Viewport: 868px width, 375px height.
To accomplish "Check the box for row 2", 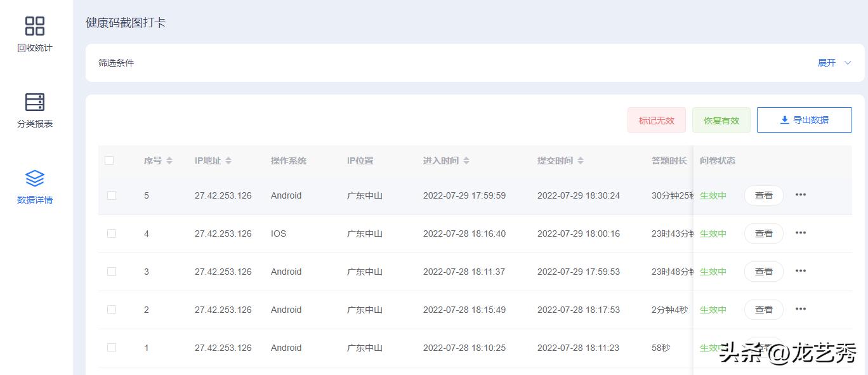I will [112, 310].
